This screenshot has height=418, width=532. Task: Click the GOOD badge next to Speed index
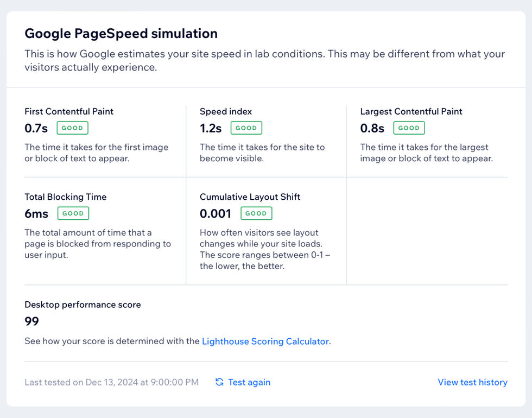click(246, 128)
